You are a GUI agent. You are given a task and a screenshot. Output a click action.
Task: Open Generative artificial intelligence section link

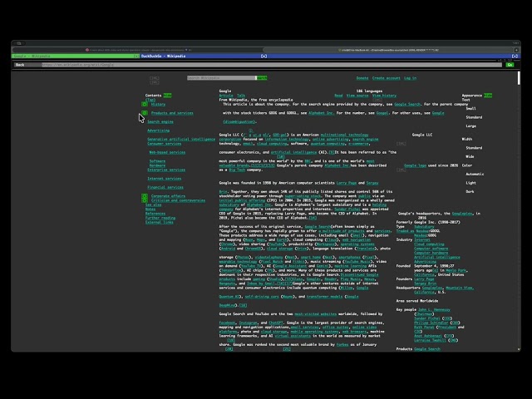pyautogui.click(x=181, y=139)
